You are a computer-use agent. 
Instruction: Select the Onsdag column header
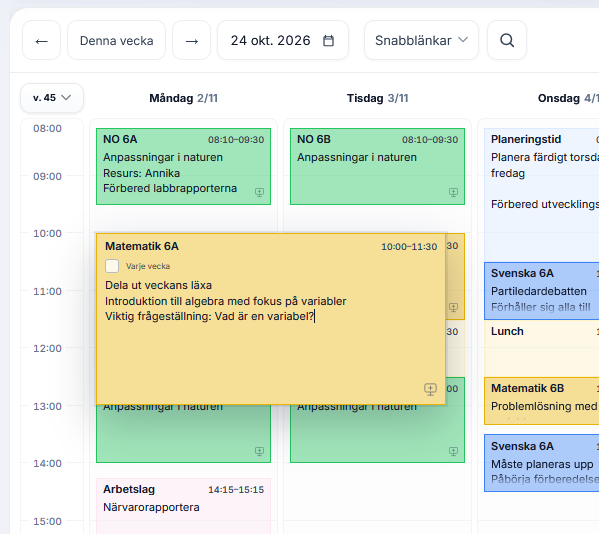click(x=568, y=98)
